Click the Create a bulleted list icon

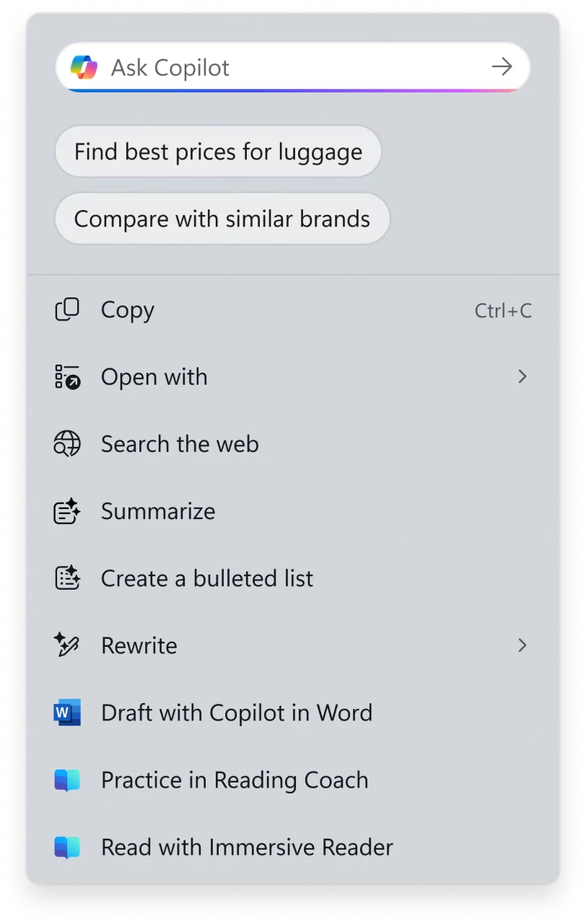67,578
